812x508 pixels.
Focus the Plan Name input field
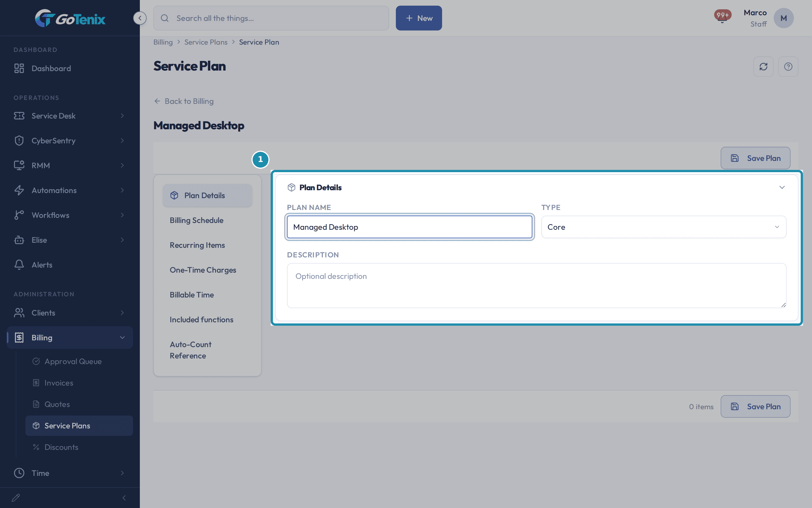pyautogui.click(x=409, y=227)
